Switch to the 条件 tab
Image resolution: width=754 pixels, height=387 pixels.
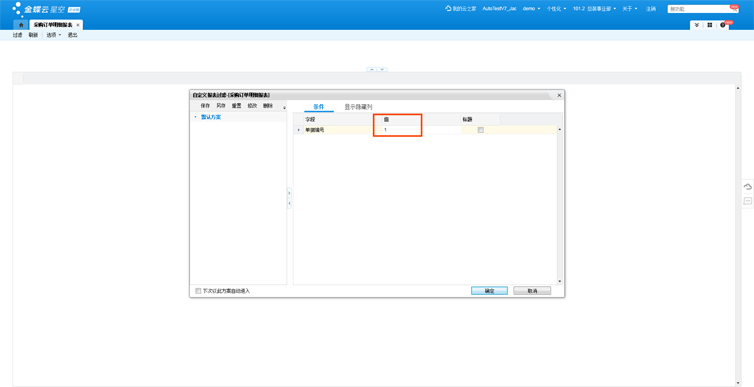(319, 107)
